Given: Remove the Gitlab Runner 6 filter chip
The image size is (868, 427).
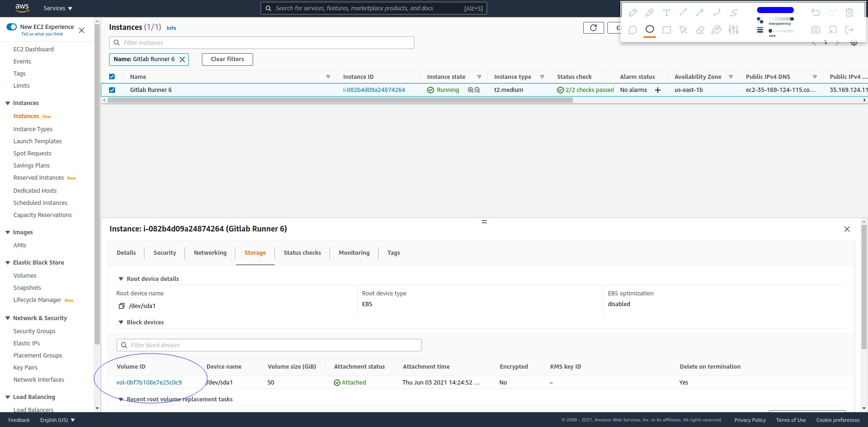Looking at the screenshot, I should pos(182,59).
